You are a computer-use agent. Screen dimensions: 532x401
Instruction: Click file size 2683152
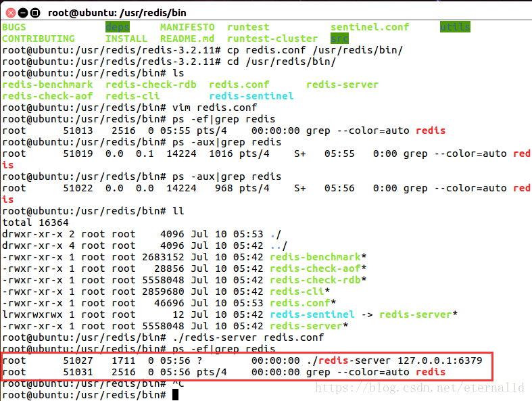(163, 257)
